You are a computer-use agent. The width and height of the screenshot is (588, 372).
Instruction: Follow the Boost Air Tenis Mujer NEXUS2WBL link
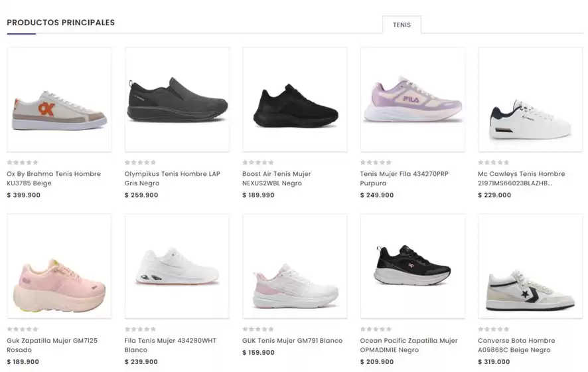[276, 178]
